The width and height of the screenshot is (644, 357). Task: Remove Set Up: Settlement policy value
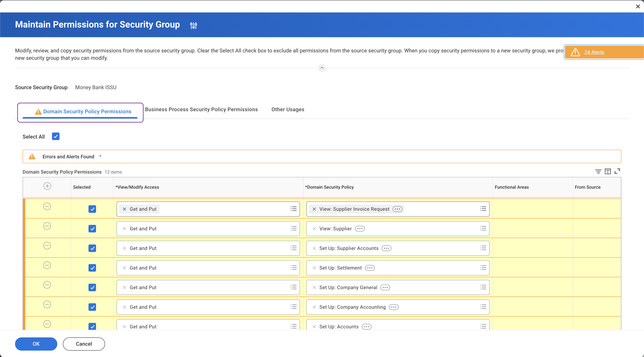pos(314,268)
